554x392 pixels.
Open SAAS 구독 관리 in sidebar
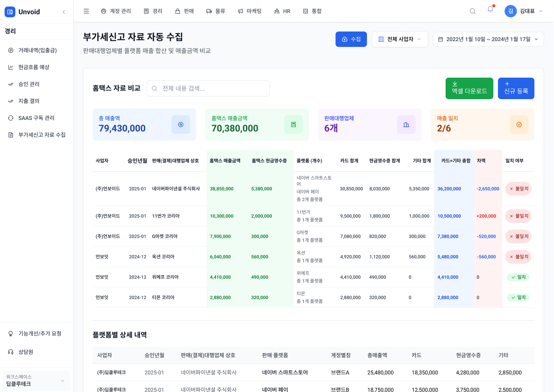36,118
